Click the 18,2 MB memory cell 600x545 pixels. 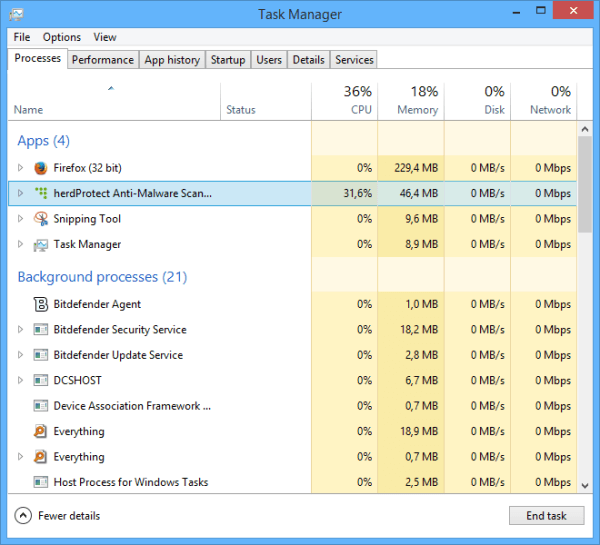411,330
